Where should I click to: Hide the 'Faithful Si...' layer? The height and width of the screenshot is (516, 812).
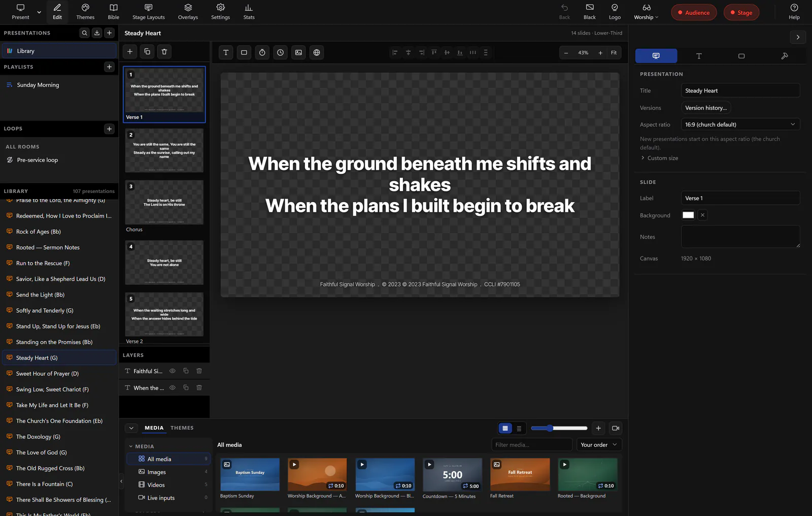[173, 371]
